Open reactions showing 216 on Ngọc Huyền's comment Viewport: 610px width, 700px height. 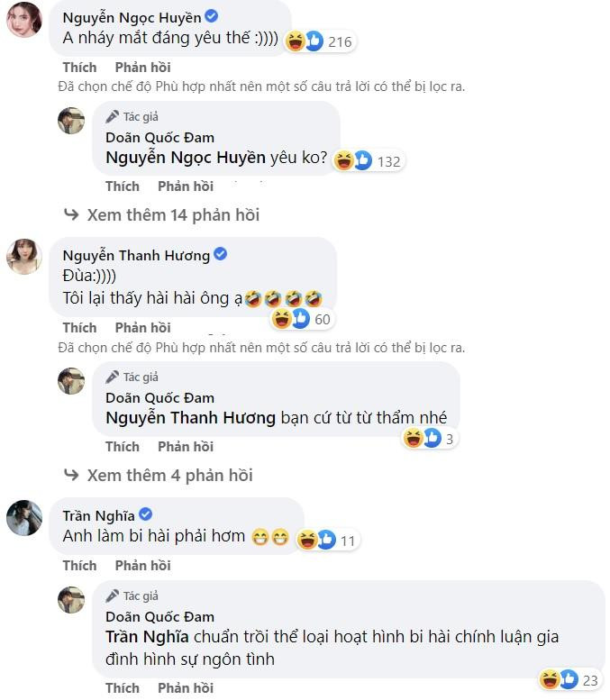[x=319, y=41]
